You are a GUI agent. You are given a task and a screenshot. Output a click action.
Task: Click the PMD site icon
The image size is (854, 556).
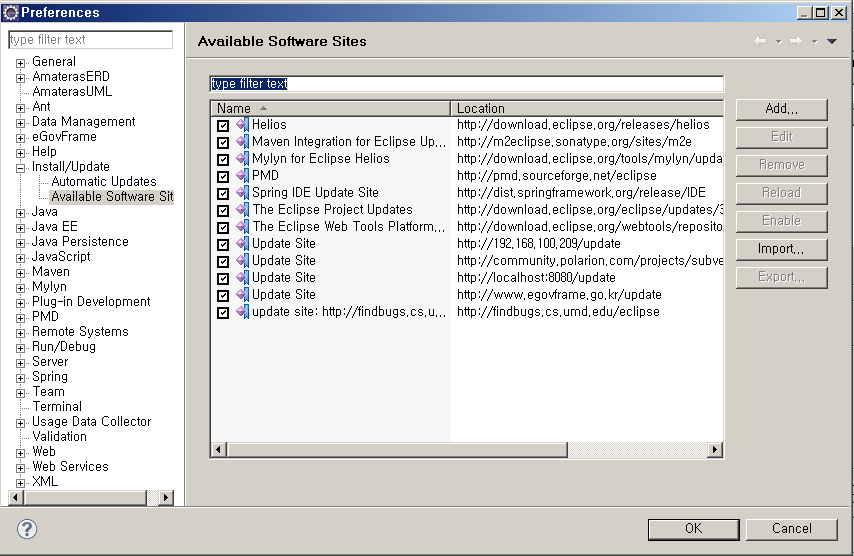tap(242, 176)
